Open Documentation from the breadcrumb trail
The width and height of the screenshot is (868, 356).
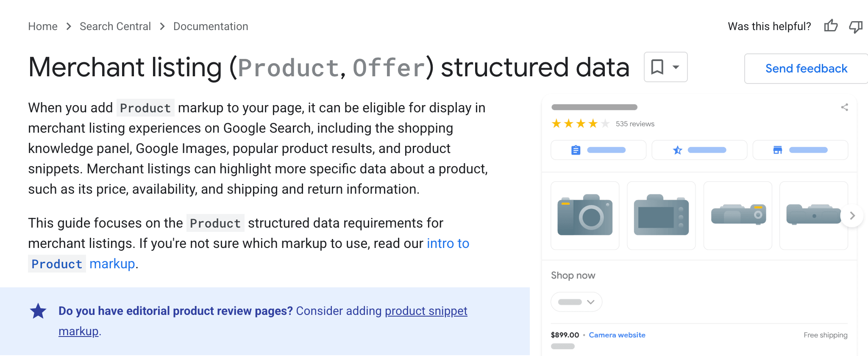(211, 26)
